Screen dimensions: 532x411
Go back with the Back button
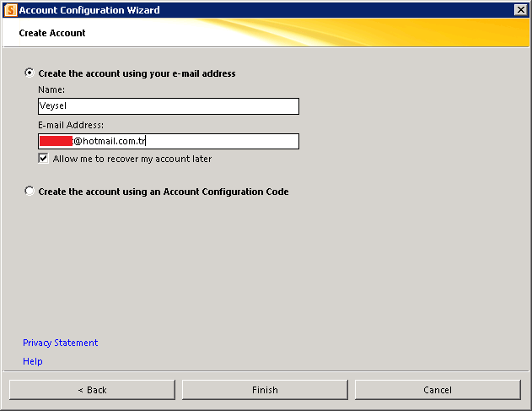pos(92,390)
